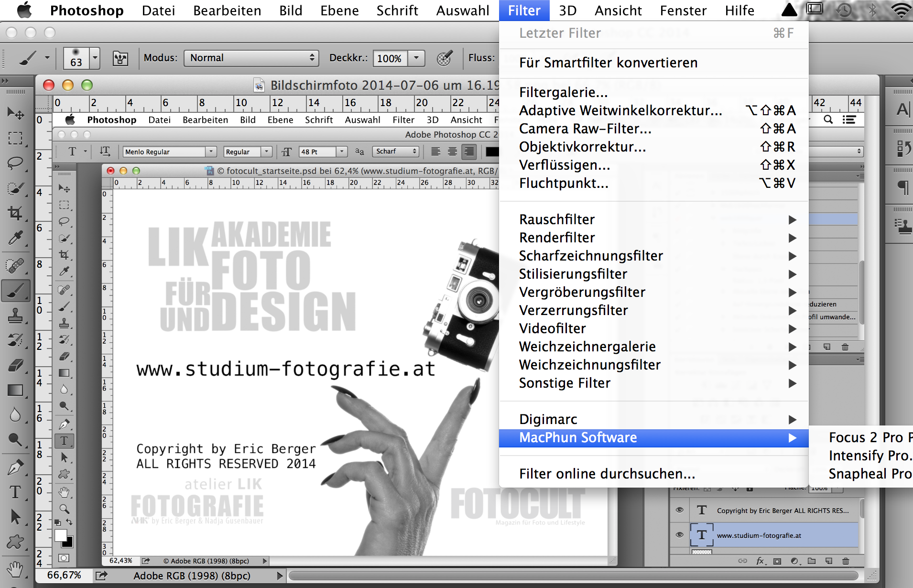913x588 pixels.
Task: Expand the Sonstige Filter submenu
Action: [654, 383]
